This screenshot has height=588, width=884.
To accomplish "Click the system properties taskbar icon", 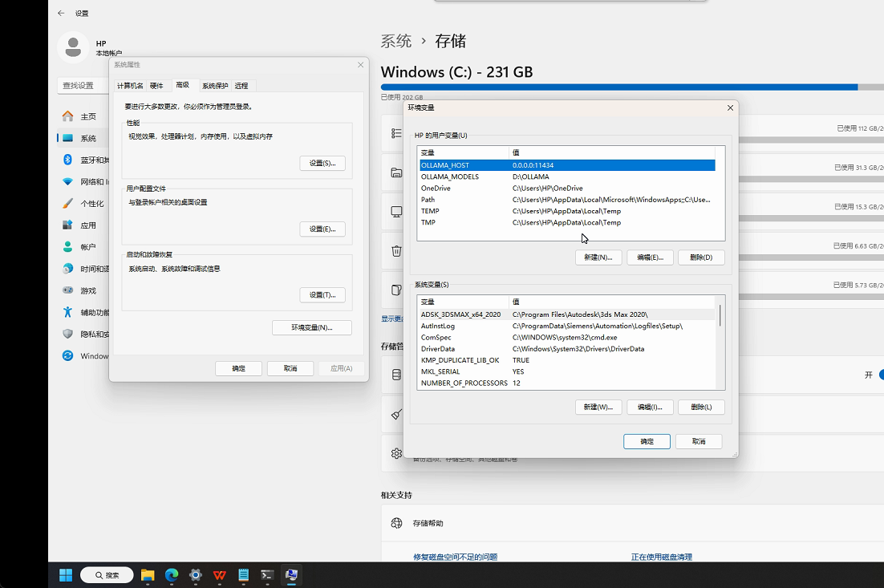I will [291, 575].
